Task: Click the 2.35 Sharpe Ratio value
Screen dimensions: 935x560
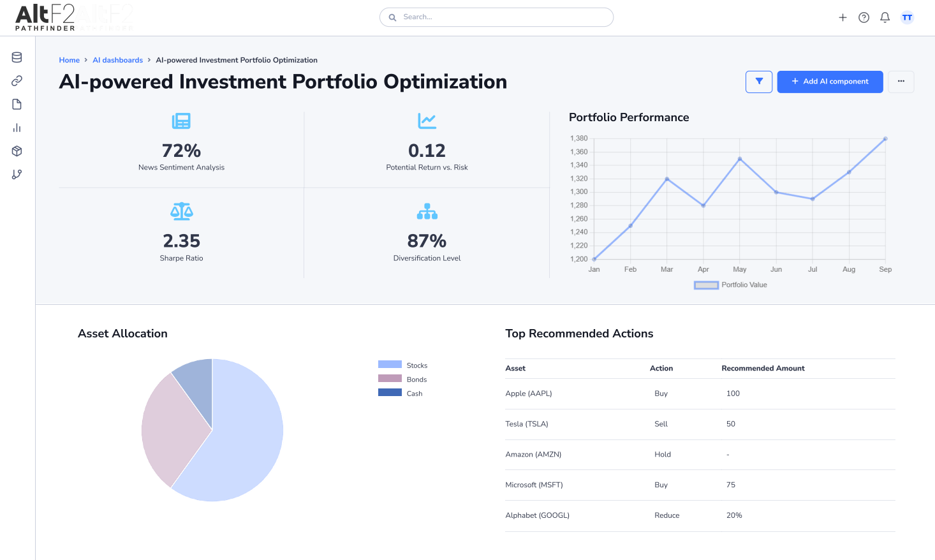Action: point(181,241)
